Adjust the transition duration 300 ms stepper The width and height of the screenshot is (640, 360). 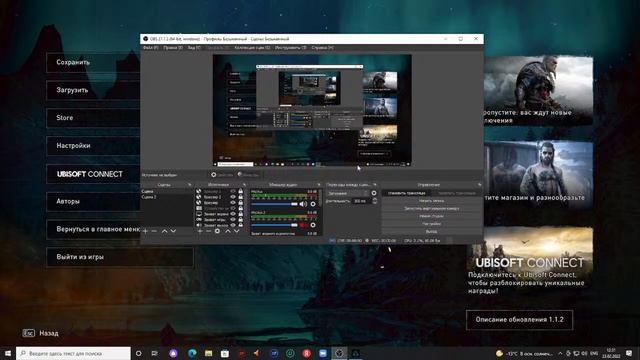pyautogui.click(x=375, y=201)
